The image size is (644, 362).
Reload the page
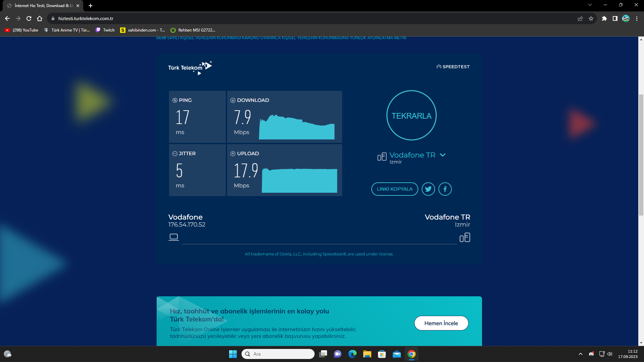[x=29, y=18]
